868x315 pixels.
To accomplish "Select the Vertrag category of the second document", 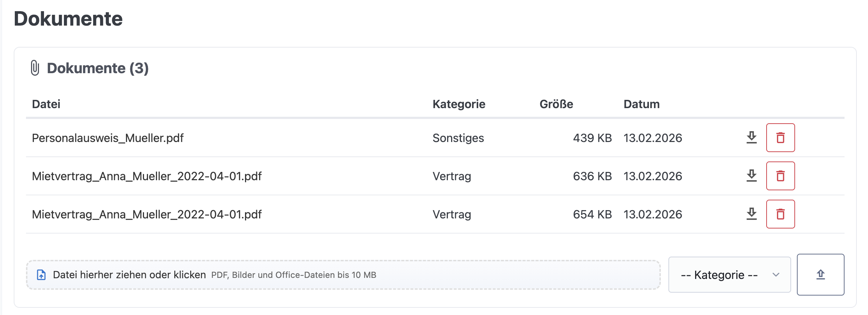I will point(452,176).
